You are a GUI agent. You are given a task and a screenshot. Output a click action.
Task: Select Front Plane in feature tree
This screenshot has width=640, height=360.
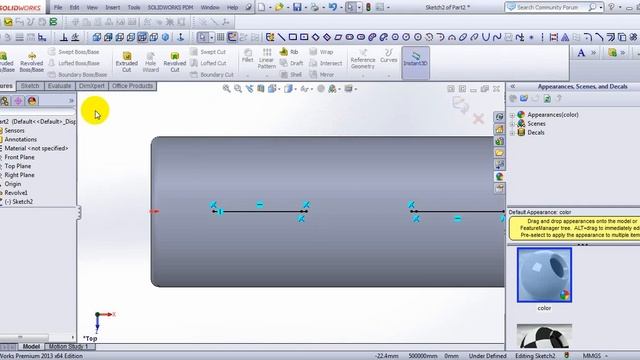point(19,157)
